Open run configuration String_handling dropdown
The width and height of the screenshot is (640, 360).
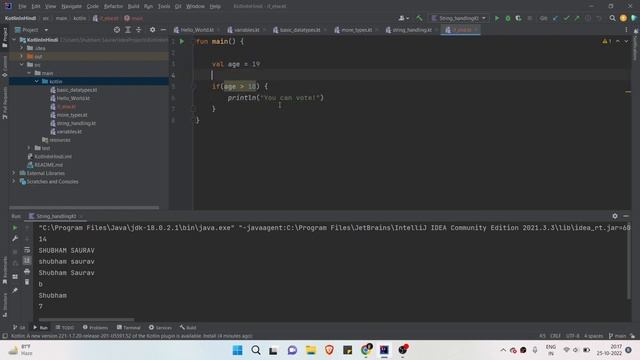click(459, 18)
